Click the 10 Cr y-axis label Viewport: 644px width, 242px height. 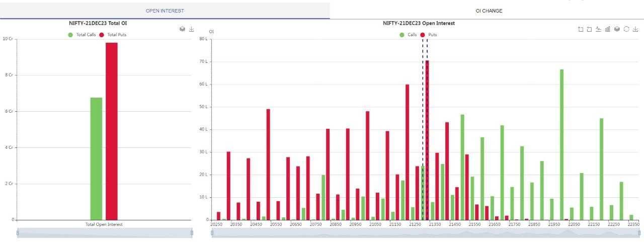pyautogui.click(x=8, y=39)
